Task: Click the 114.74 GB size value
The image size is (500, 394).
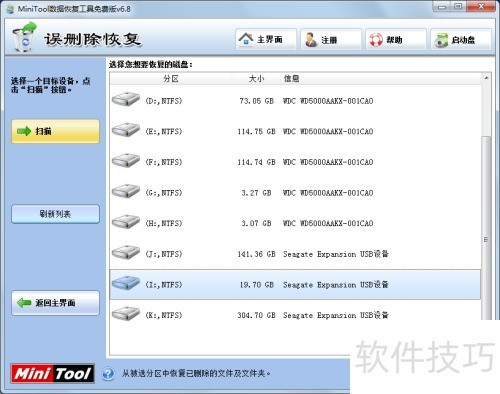Action: point(256,162)
